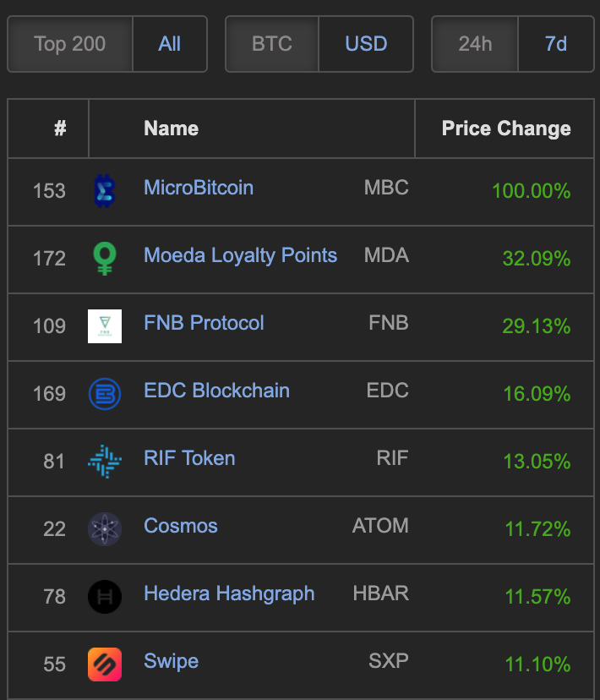Screen dimensions: 600x700
Task: Click the RIF Token logo icon
Action: click(x=105, y=462)
